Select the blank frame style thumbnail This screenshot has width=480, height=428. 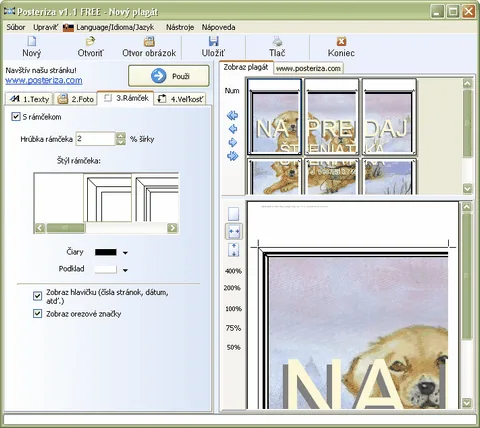point(59,198)
